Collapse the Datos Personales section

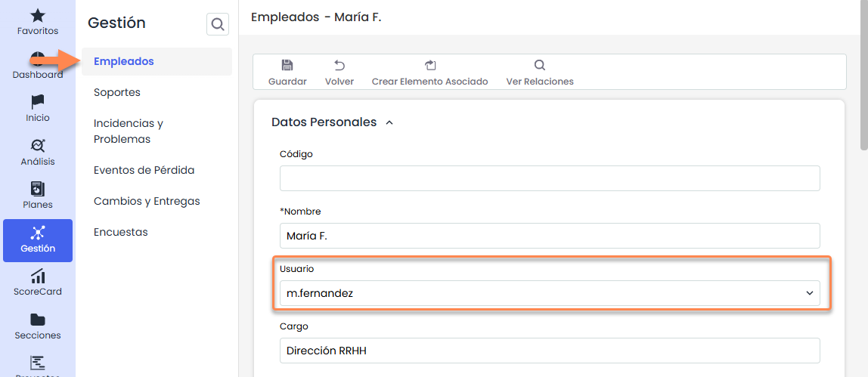point(389,122)
